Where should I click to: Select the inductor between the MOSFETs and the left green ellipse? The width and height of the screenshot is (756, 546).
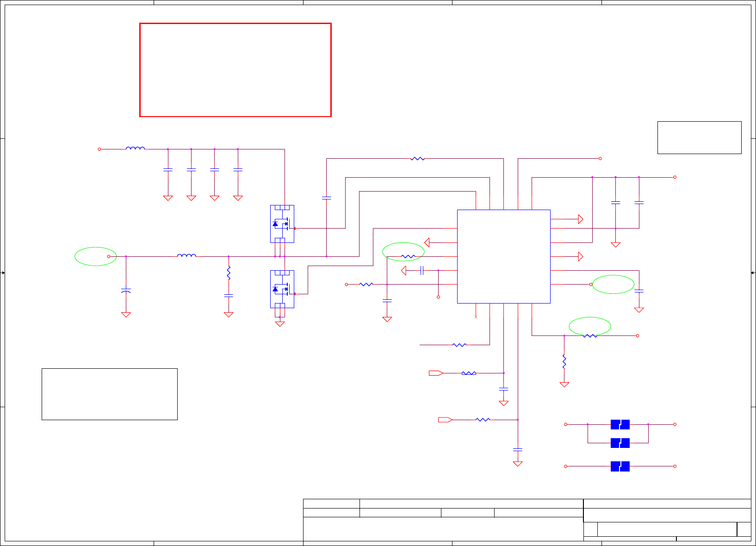186,255
